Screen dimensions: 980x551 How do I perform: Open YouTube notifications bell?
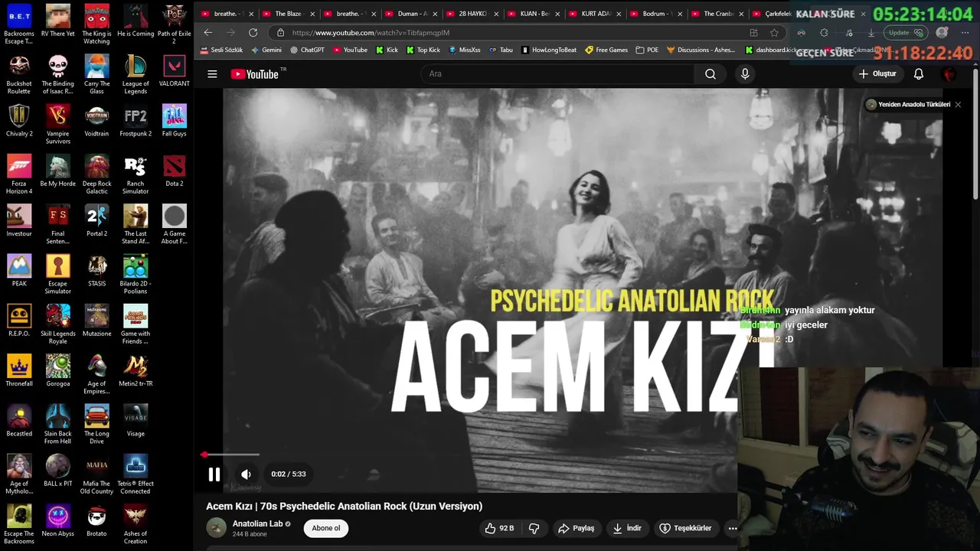[x=919, y=74]
